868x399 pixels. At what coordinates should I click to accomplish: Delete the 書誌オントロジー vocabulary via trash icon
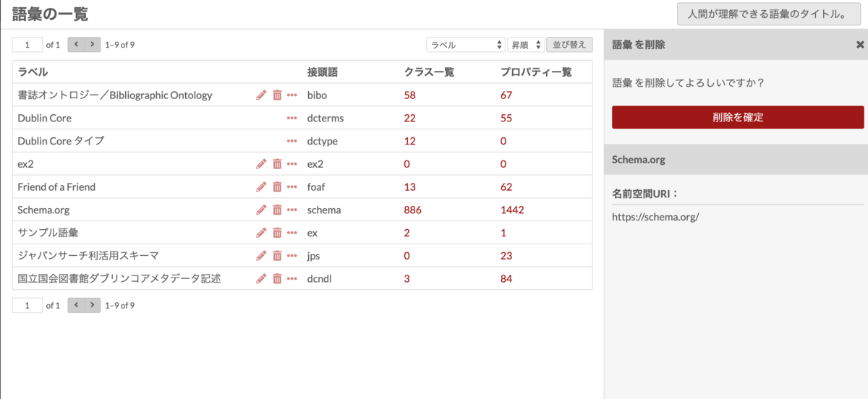[277, 95]
